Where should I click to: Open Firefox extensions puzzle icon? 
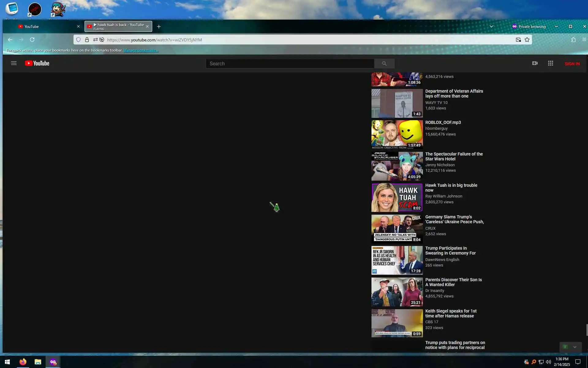[573, 40]
